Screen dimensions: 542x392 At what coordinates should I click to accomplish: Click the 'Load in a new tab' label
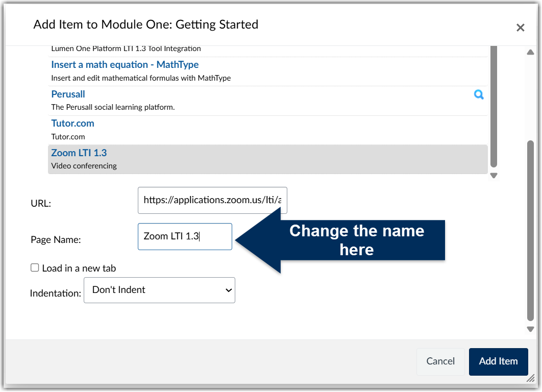click(79, 268)
